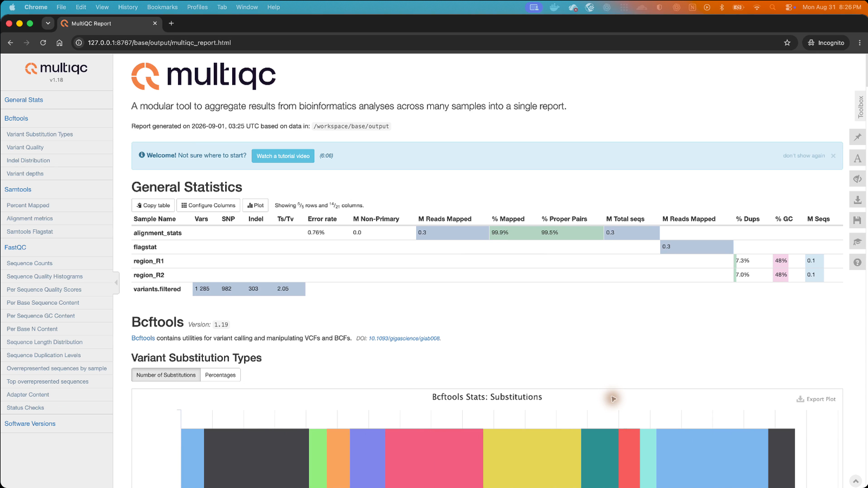Click Export Plot on Substitutions chart
This screenshot has width=868, height=488.
[816, 399]
